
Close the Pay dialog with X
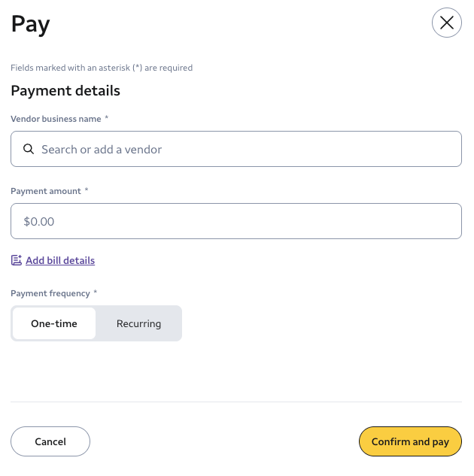point(446,23)
